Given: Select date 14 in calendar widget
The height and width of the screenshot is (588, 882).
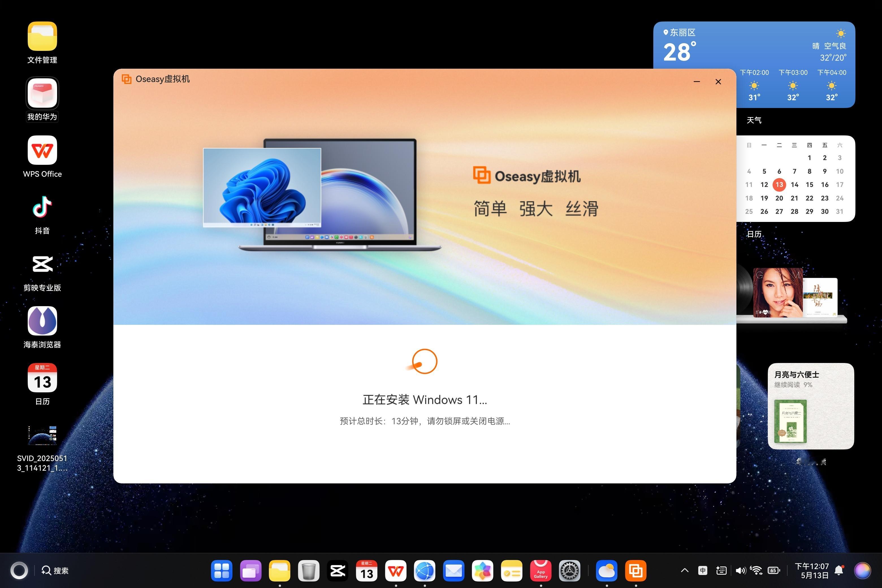Looking at the screenshot, I should coord(794,185).
